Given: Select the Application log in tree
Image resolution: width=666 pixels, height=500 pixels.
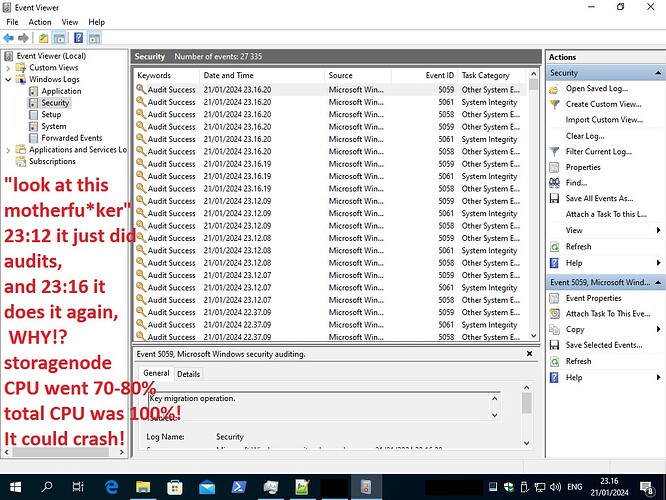Looking at the screenshot, I should coord(61,91).
